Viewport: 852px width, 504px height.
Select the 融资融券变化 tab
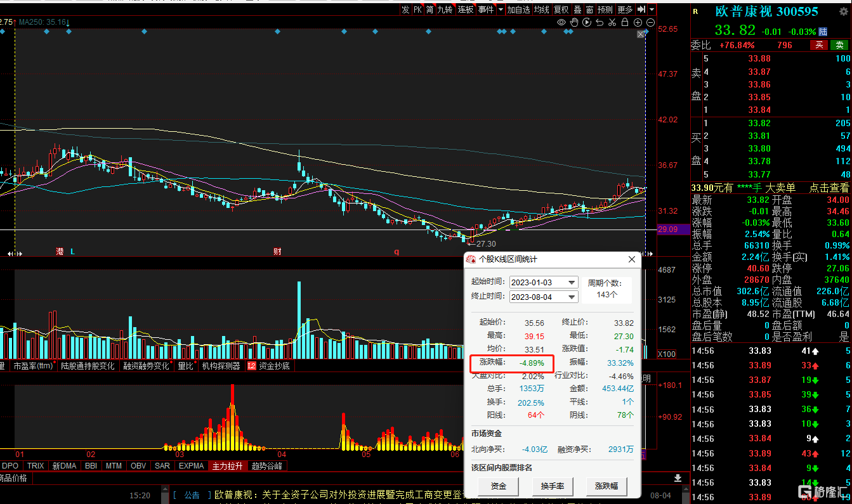(x=146, y=366)
